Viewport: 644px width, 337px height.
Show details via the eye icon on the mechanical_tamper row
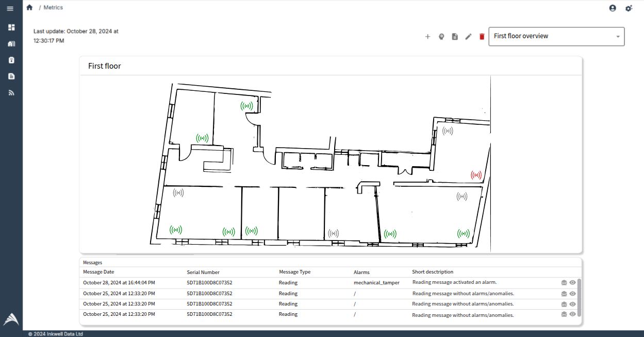(x=572, y=282)
